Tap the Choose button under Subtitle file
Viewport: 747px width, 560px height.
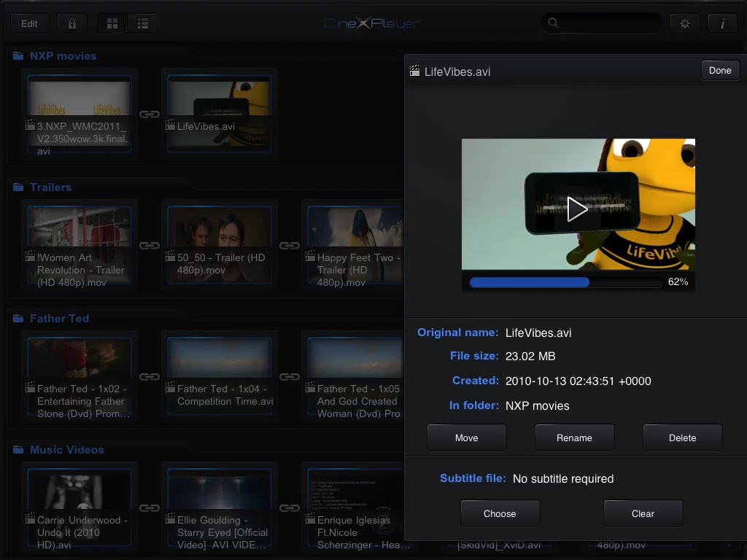coord(500,513)
